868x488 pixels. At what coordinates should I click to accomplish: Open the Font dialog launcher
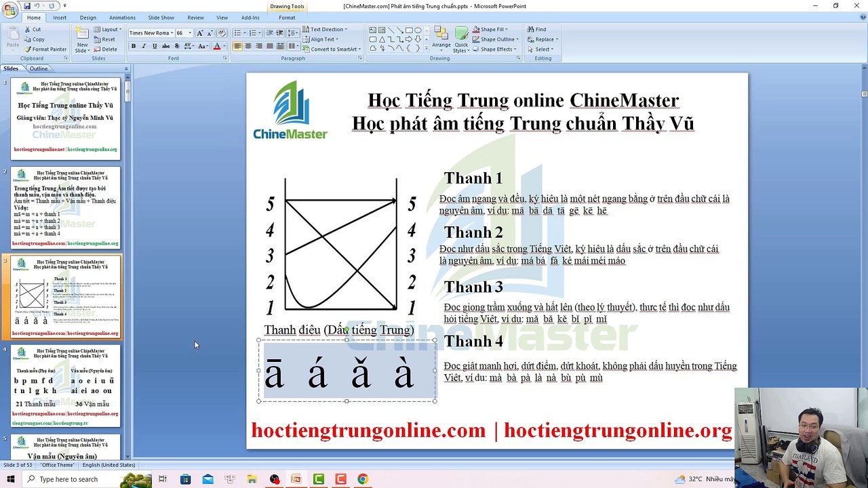[x=225, y=58]
